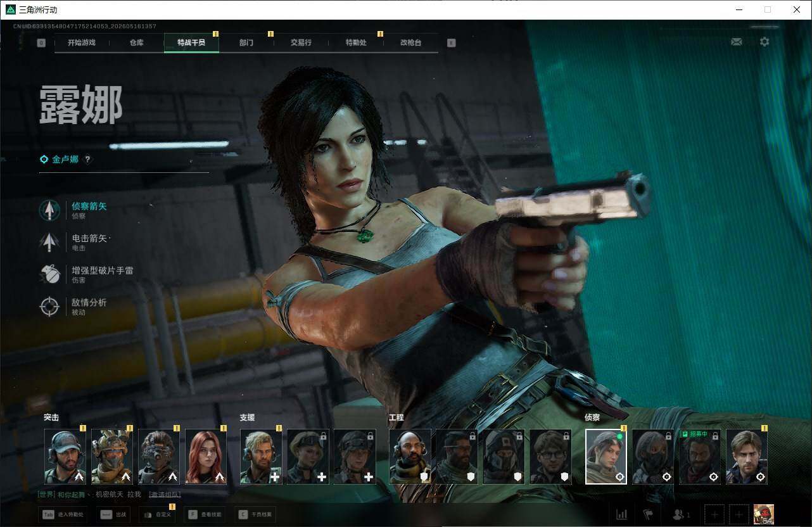Select the bald bearded 工程 operator
The image size is (812, 527).
click(x=410, y=457)
